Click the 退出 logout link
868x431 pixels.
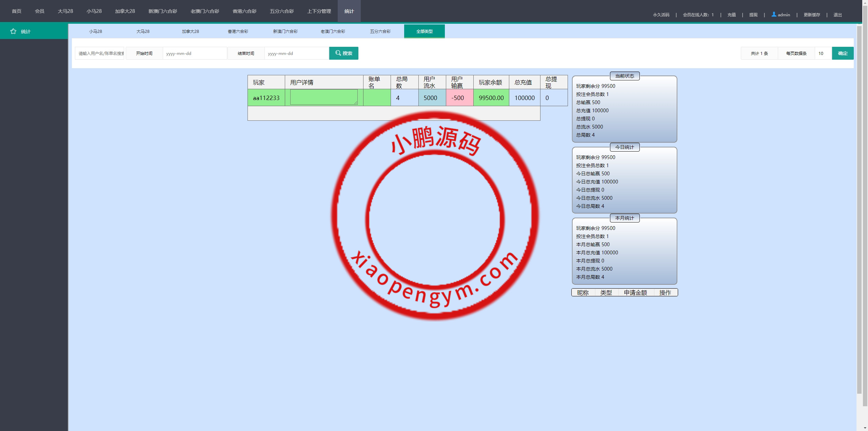[837, 15]
